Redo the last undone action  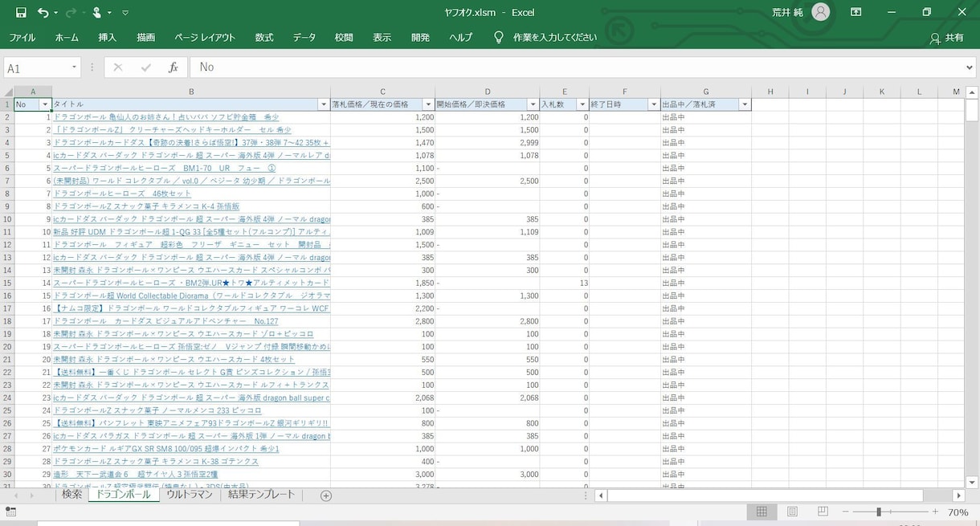tap(70, 12)
